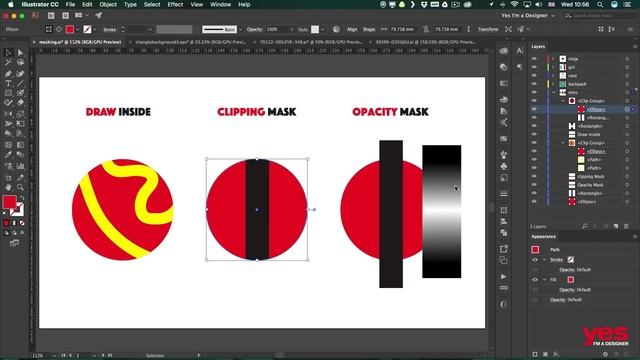Viewport: 640px width, 360px height.
Task: Select the Selection (black arrow) tool
Action: (x=8, y=52)
